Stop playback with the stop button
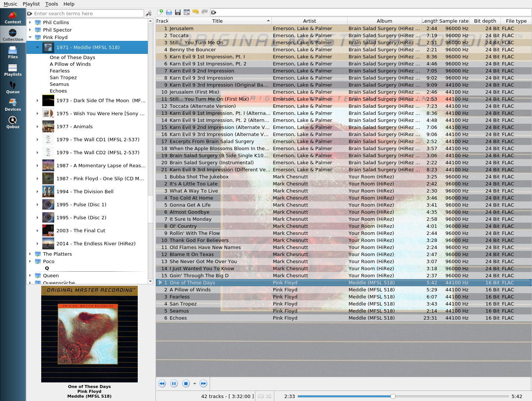532x401 pixels. tap(186, 384)
